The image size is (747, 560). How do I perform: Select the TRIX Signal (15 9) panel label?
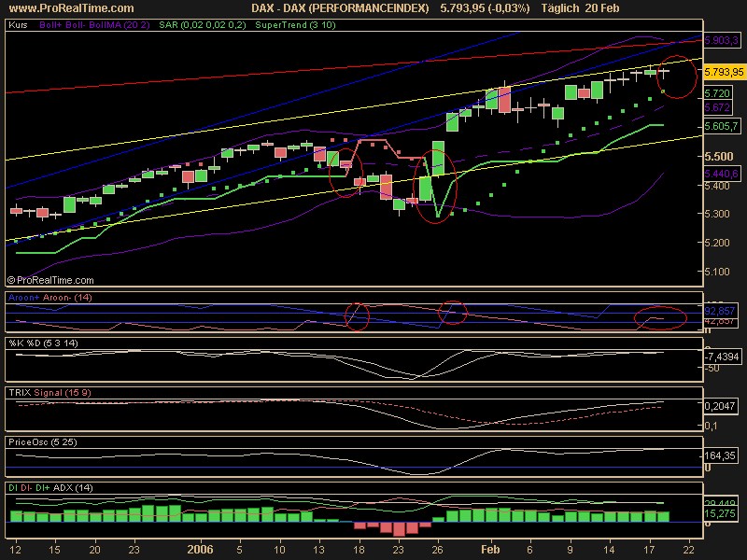pyautogui.click(x=49, y=393)
